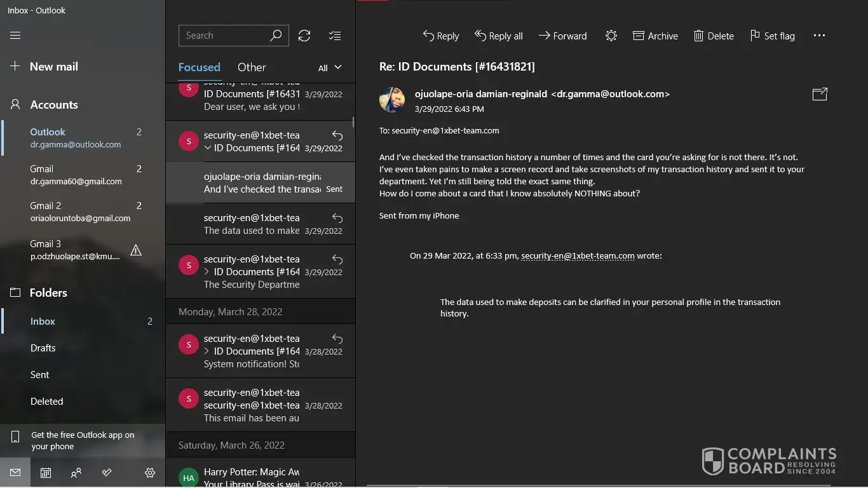
Task: Open the People contacts icon
Action: point(76,473)
